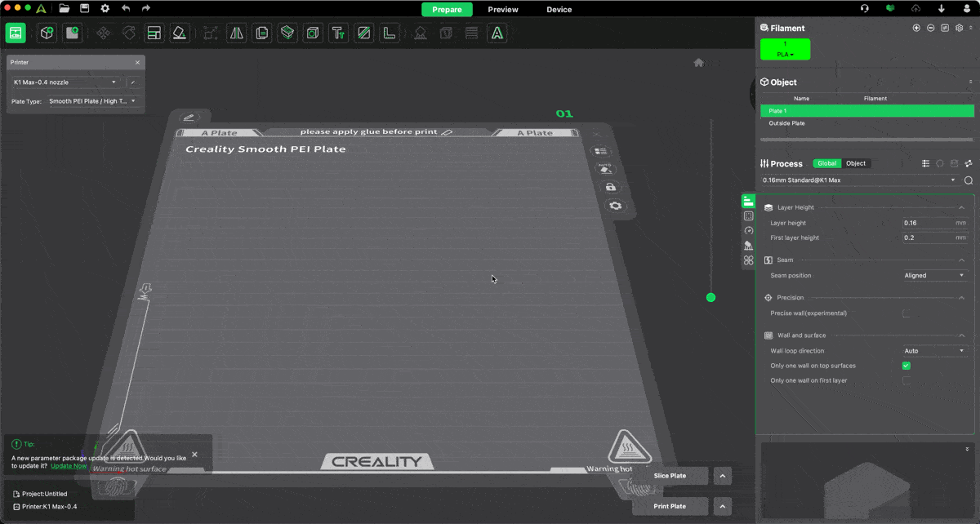The image size is (980, 524).
Task: Switch to the Device tab
Action: click(x=559, y=10)
